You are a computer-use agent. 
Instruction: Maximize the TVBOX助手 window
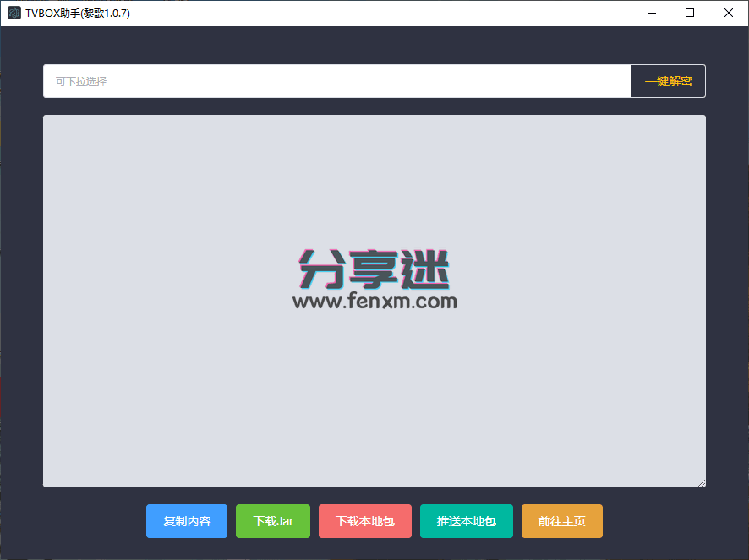click(689, 13)
